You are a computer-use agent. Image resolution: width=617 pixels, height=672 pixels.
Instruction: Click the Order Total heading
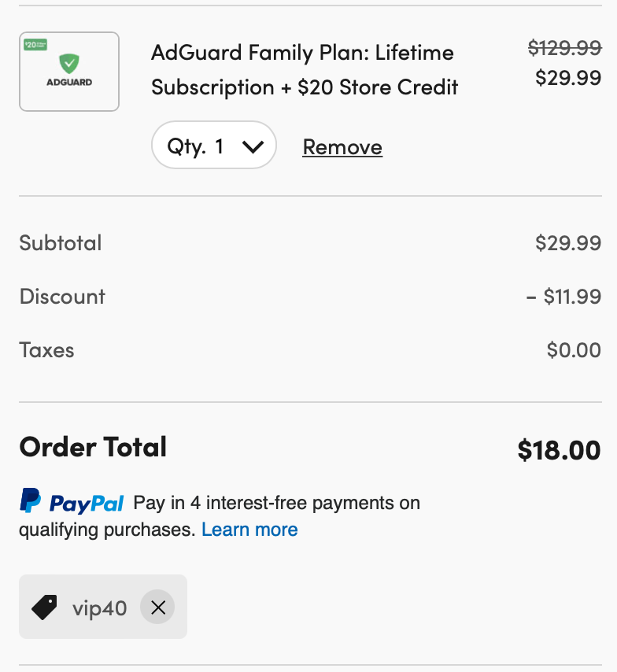(x=93, y=447)
